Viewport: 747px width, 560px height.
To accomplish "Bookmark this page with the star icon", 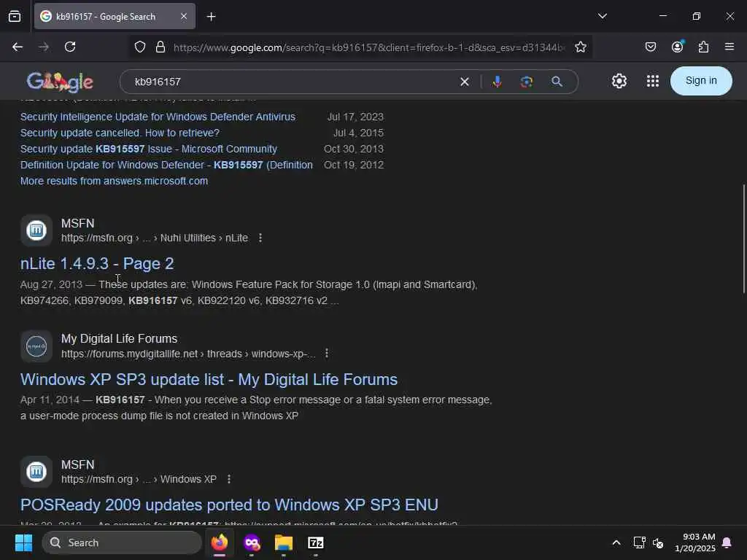I will [580, 47].
